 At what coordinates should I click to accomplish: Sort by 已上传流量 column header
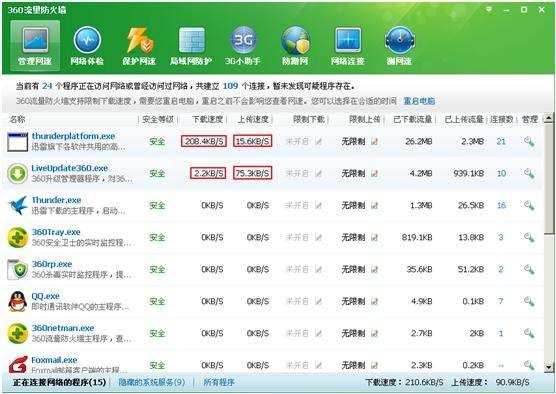pyautogui.click(x=464, y=120)
